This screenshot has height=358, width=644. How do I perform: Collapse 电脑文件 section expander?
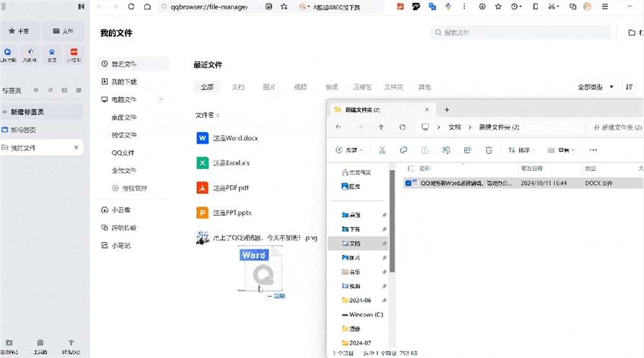tap(160, 99)
